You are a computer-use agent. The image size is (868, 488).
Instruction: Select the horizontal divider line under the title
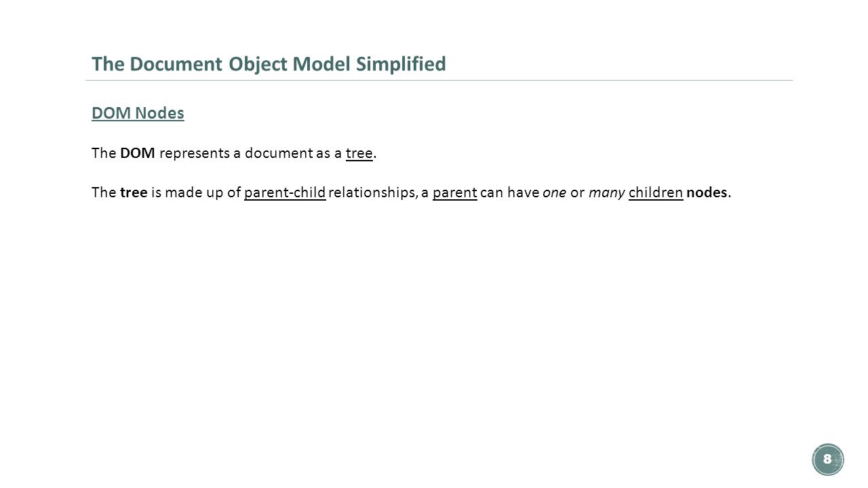point(439,81)
